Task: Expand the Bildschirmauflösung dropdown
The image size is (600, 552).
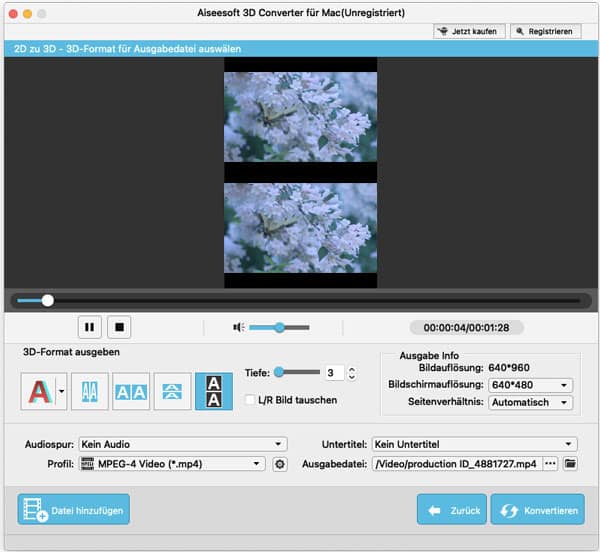Action: pyautogui.click(x=530, y=385)
